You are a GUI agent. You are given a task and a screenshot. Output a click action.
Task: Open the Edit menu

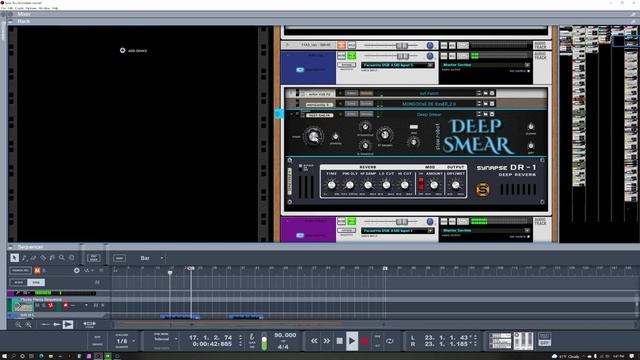[x=11, y=8]
